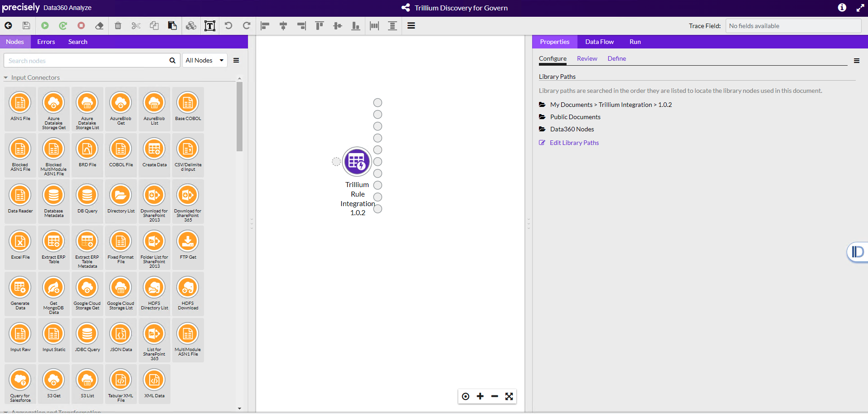This screenshot has height=414, width=868.
Task: Select the Create Data node
Action: coord(155,154)
